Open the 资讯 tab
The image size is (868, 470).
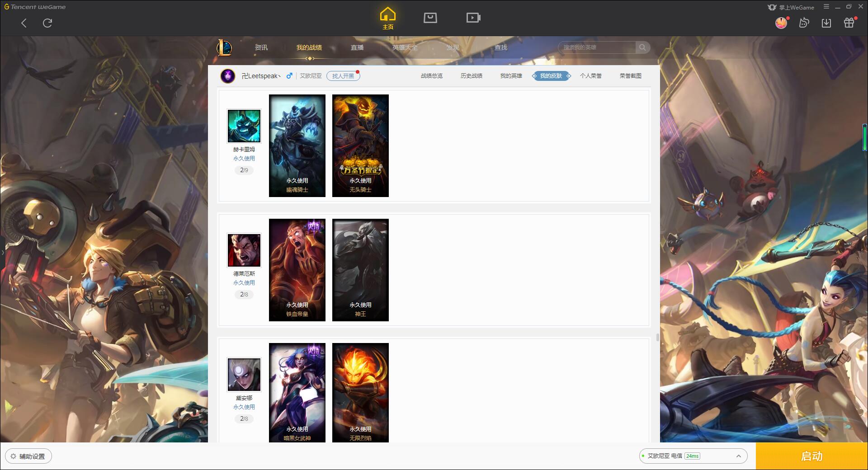[261, 47]
